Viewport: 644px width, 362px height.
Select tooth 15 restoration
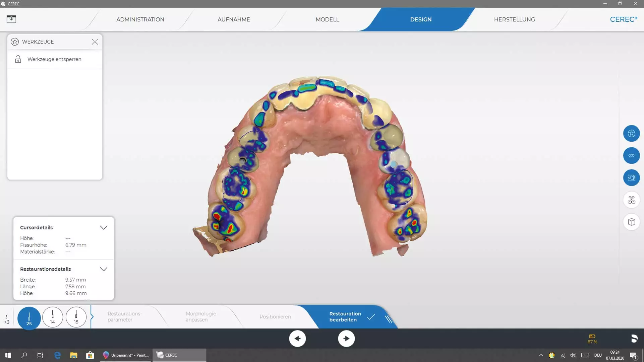(x=76, y=317)
